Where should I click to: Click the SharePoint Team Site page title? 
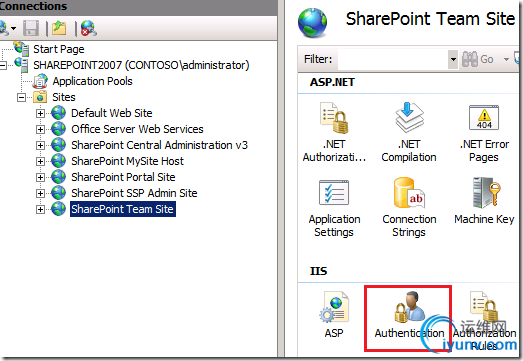tap(430, 19)
